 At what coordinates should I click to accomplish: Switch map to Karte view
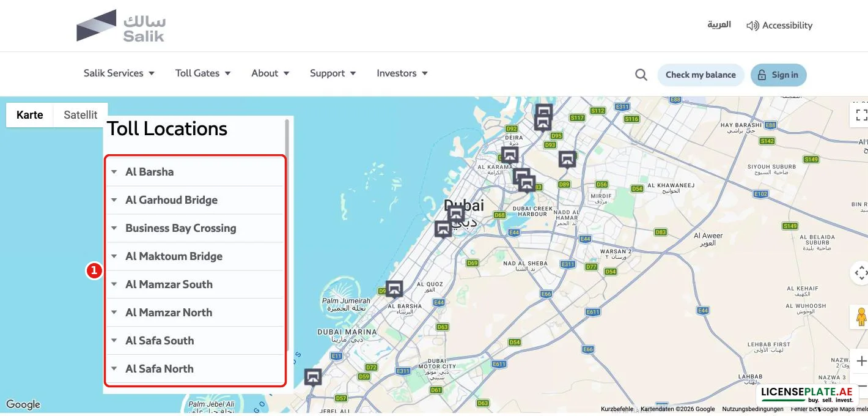tap(29, 115)
